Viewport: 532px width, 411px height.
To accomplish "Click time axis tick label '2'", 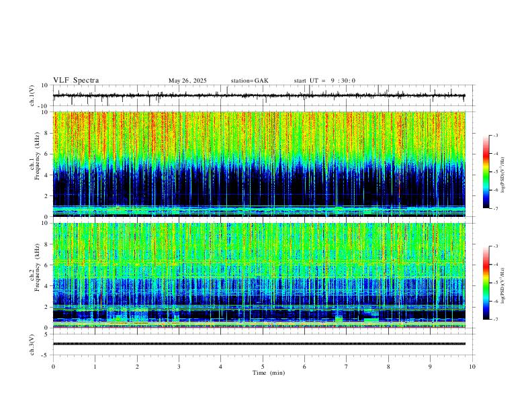I will coord(137,367).
